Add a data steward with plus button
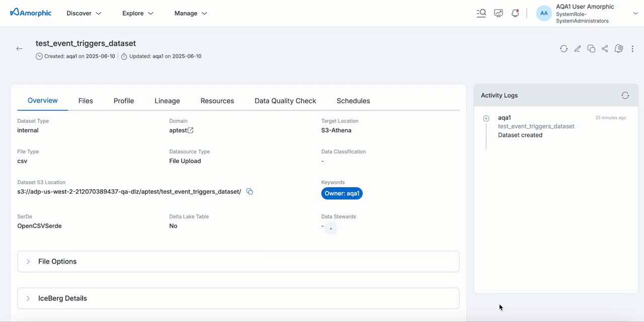This screenshot has width=644, height=322. click(331, 229)
